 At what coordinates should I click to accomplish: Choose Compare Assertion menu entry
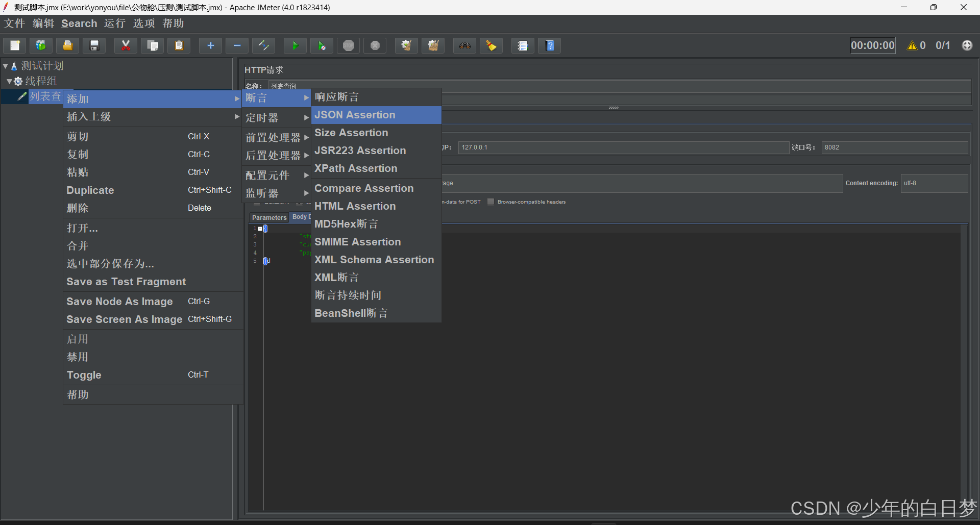(x=376, y=188)
